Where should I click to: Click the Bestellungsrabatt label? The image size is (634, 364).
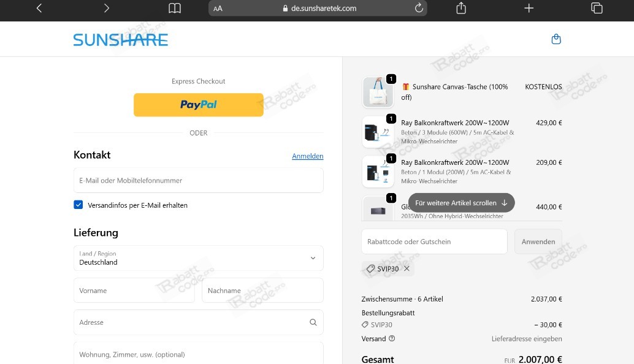pyautogui.click(x=388, y=313)
